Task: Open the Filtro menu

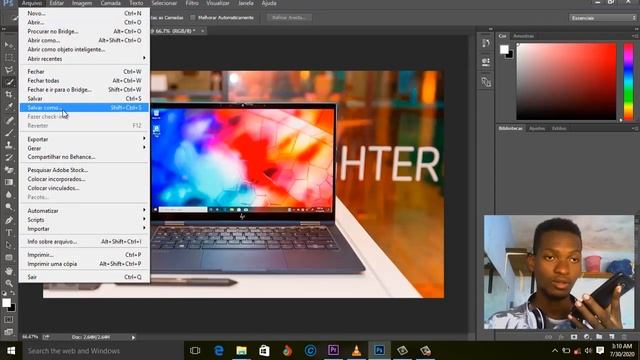Action: [192, 3]
